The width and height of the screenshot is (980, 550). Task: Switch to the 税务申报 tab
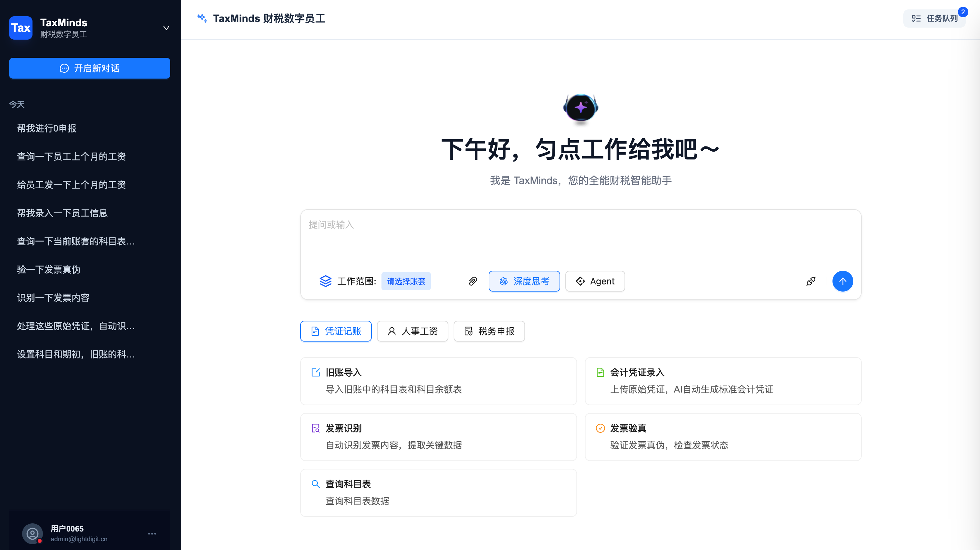pos(489,331)
